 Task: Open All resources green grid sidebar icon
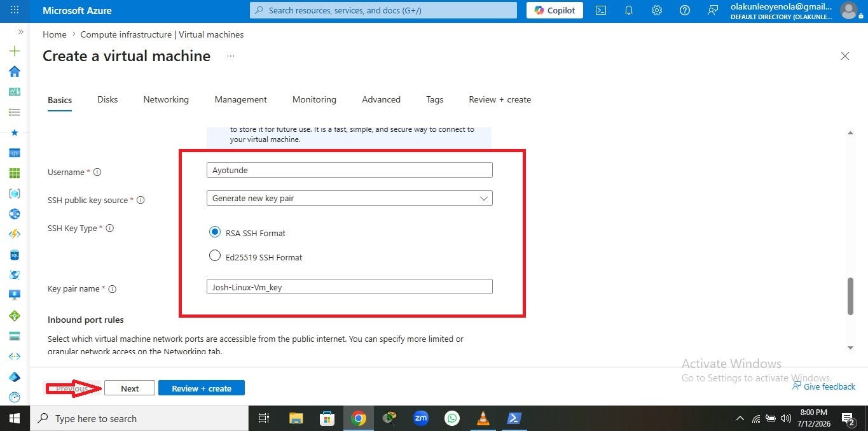[15, 173]
